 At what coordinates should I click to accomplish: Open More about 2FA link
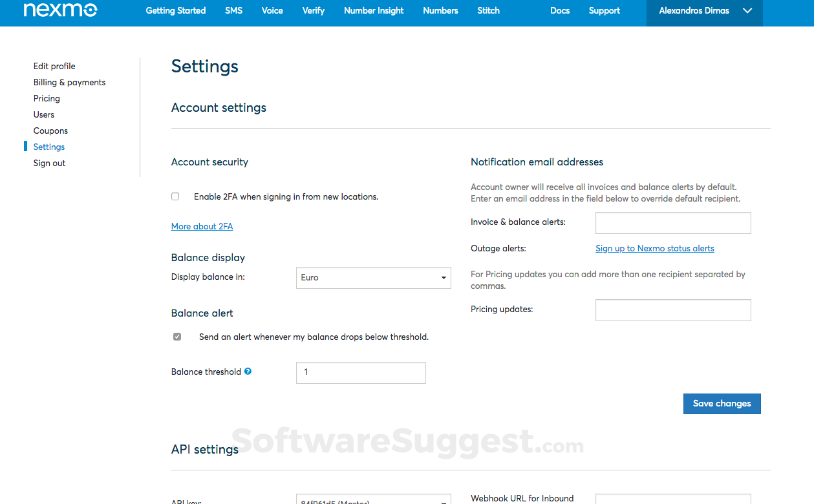202,226
